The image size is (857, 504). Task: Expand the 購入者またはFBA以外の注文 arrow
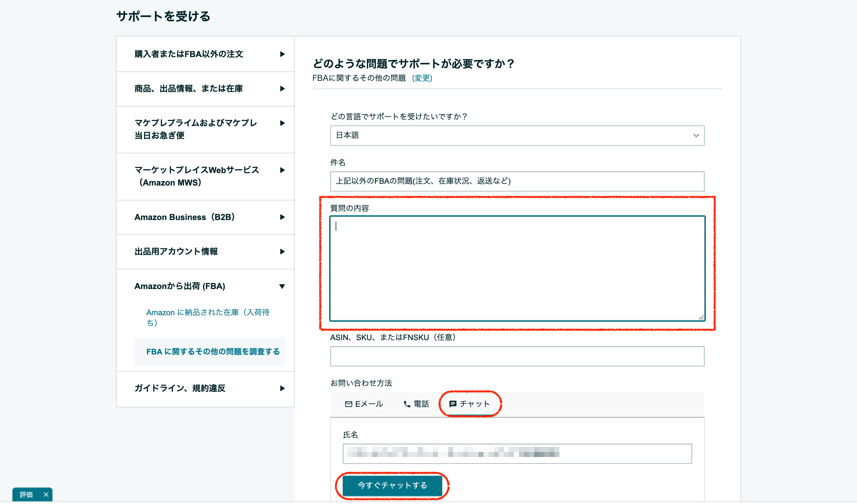282,54
